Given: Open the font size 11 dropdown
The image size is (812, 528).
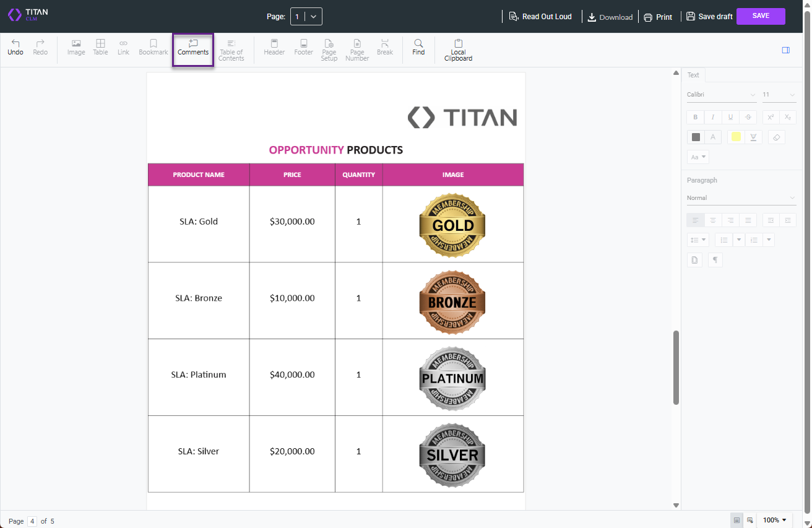Looking at the screenshot, I should [778, 94].
